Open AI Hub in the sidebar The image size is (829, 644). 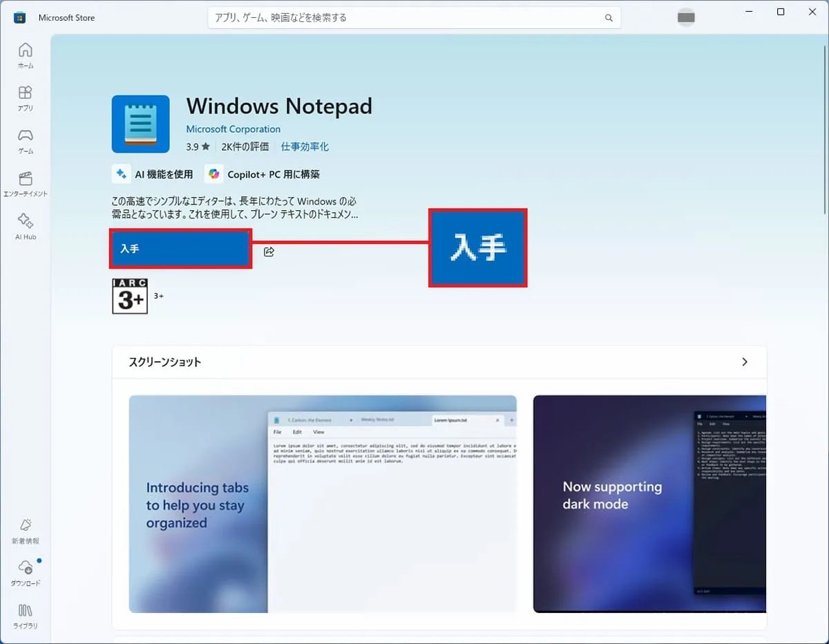pos(26,227)
